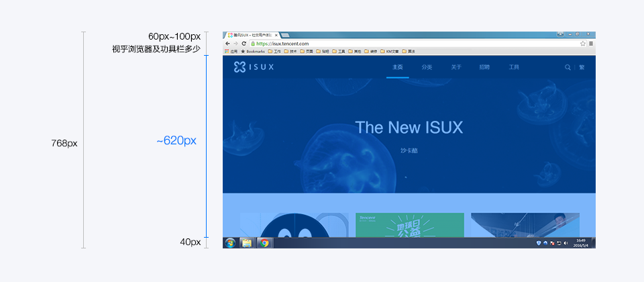644x282 pixels.
Task: Toggle traditional Chinese with 繁
Action: [x=582, y=67]
